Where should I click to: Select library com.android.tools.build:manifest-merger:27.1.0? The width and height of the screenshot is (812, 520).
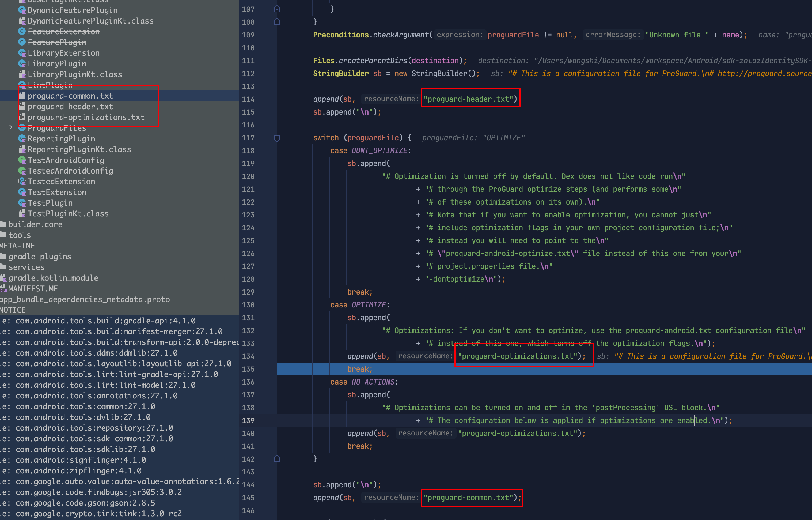(119, 331)
